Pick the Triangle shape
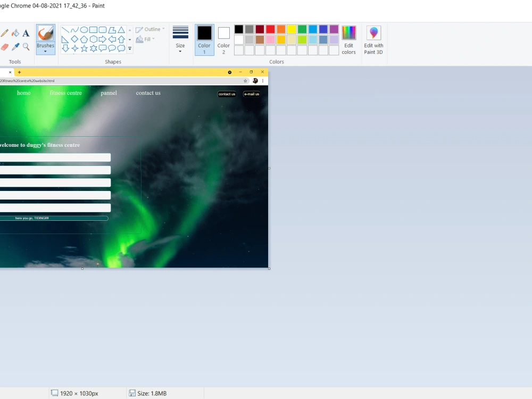The image size is (532, 399). (121, 30)
